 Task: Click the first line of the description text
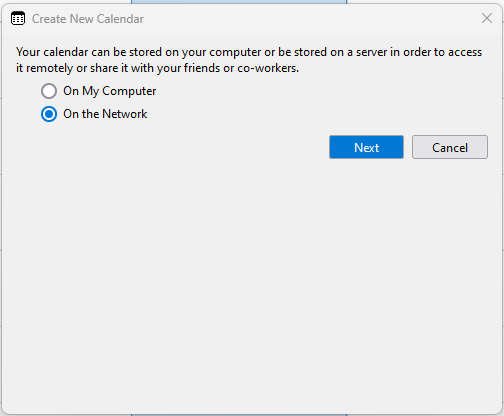coord(249,52)
